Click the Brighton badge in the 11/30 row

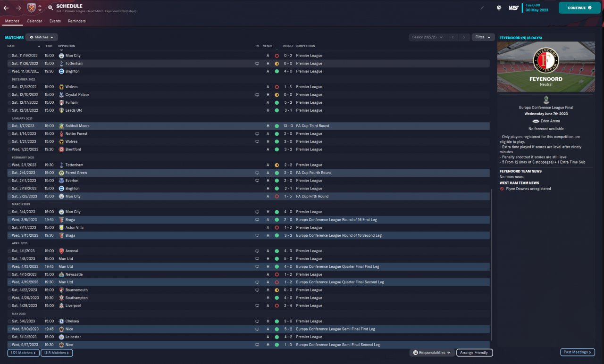(x=61, y=71)
